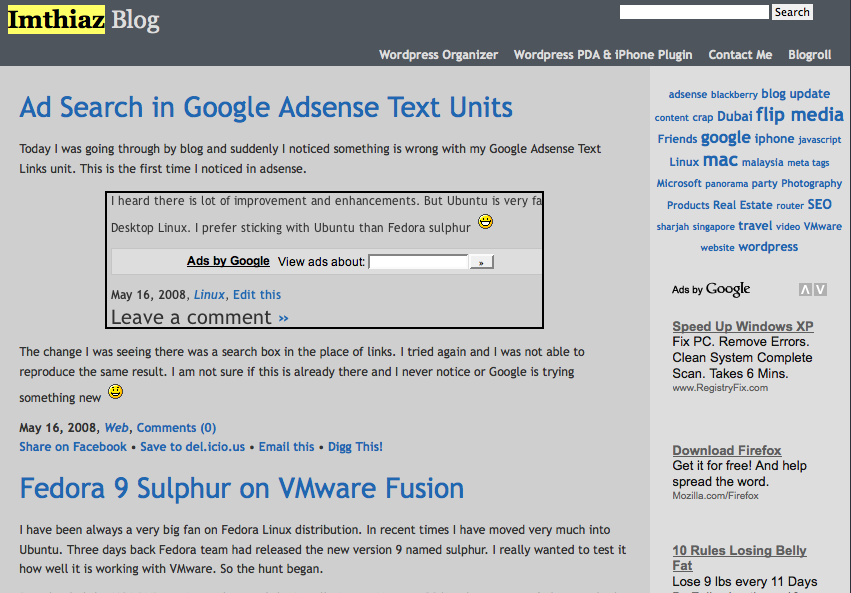This screenshot has height=593, width=851.
Task: Select the party tag
Action: click(x=764, y=183)
